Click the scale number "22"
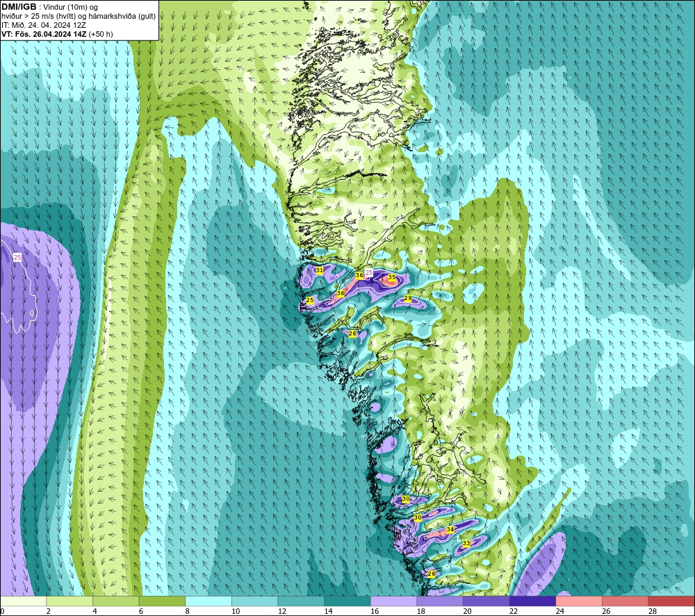The image size is (695, 616). pos(514,611)
